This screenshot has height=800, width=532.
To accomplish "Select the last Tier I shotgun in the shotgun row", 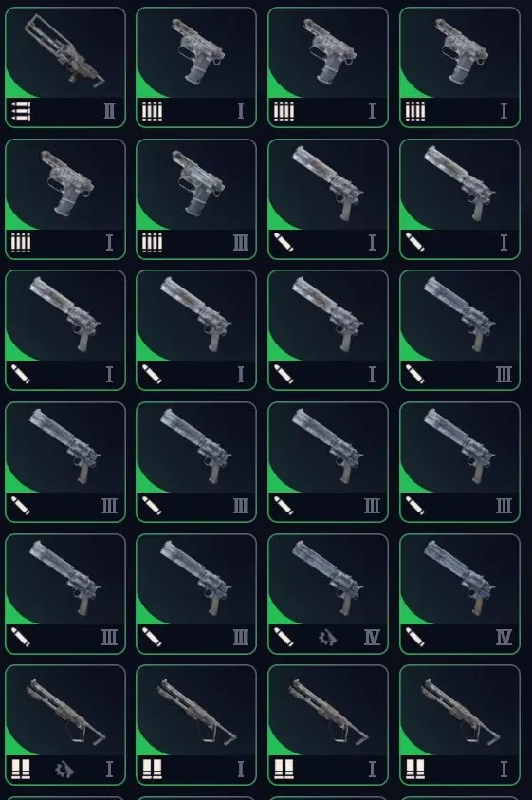I will click(x=460, y=725).
